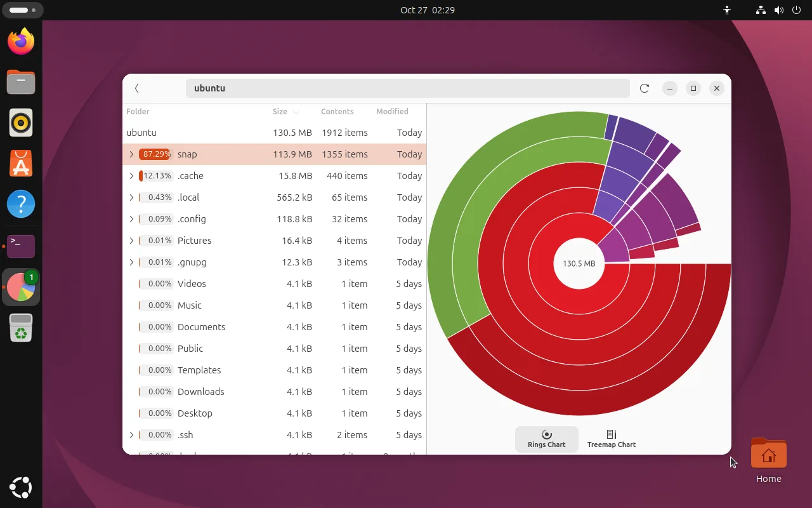Switch to Rings Chart view
Image resolution: width=812 pixels, height=508 pixels.
click(x=547, y=439)
